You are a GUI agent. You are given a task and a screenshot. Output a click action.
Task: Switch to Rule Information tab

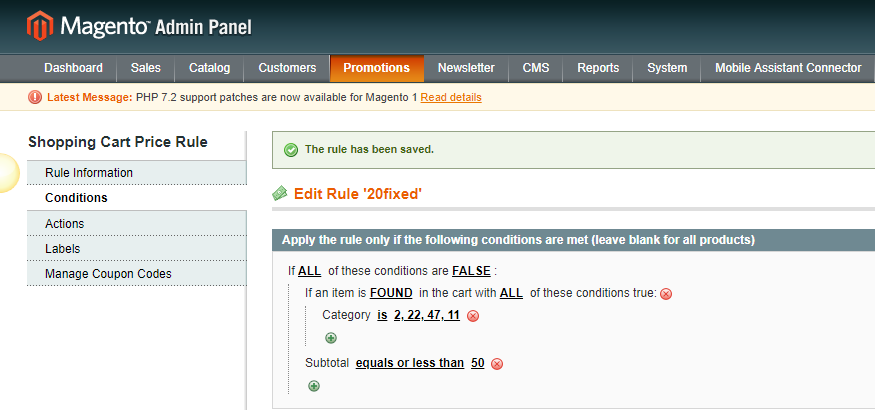(x=137, y=173)
